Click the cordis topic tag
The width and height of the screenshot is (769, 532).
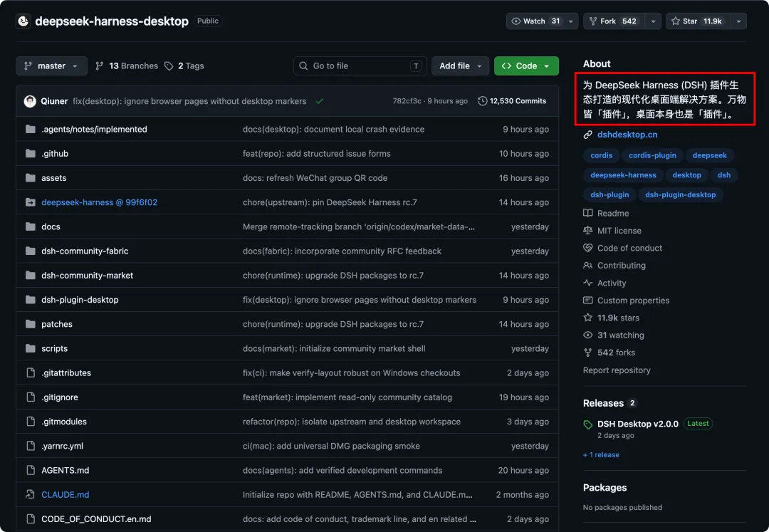[x=601, y=155]
